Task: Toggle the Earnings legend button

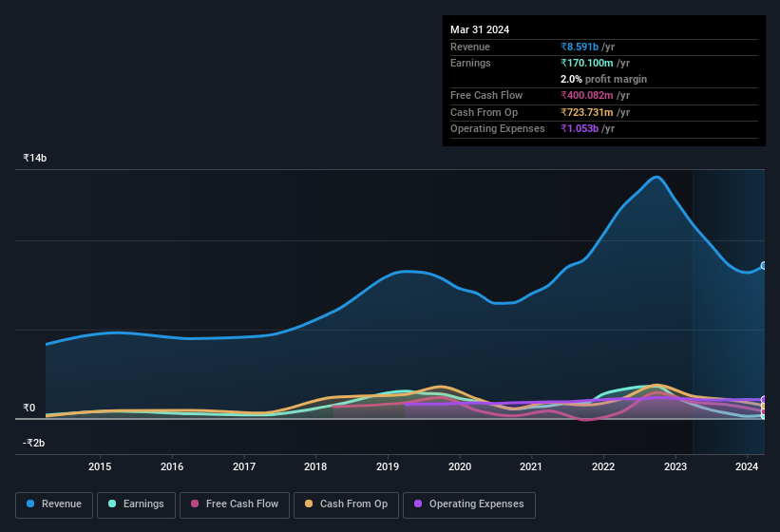Action: point(136,504)
